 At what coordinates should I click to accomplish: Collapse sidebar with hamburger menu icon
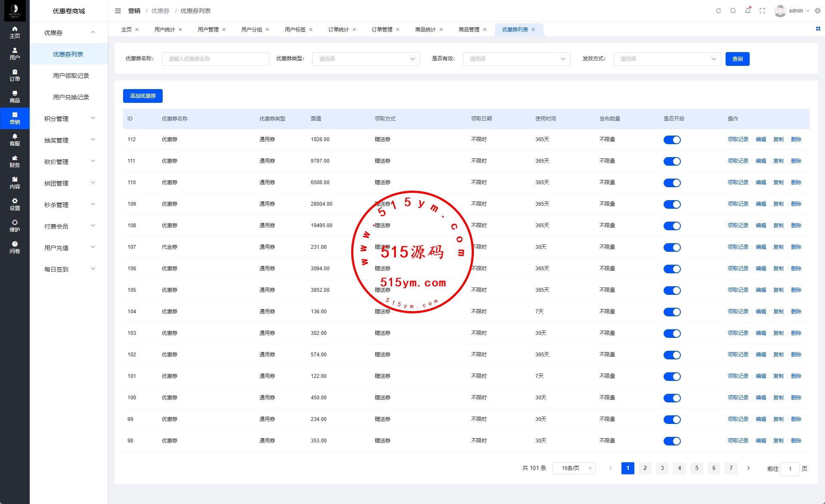[118, 11]
